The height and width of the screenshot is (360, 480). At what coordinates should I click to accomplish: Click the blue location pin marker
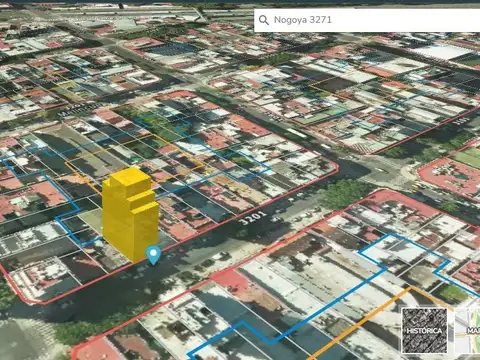[x=153, y=255]
